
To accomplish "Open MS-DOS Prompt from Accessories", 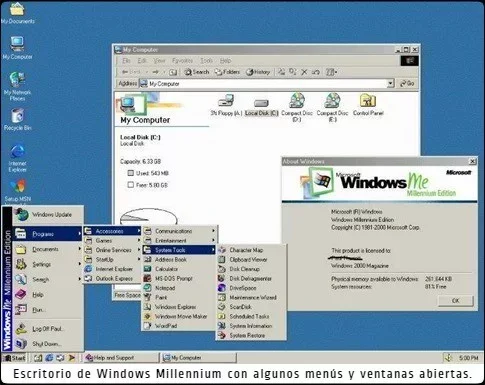I will coord(179,278).
